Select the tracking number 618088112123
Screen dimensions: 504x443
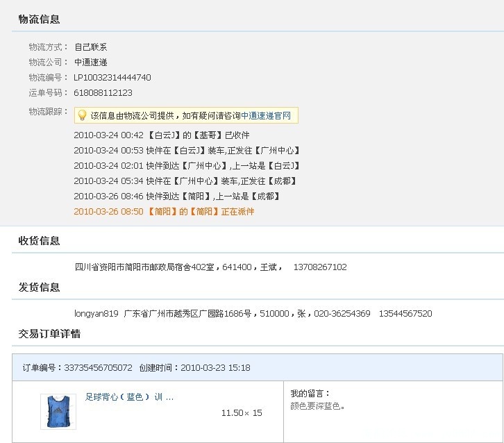pyautogui.click(x=103, y=92)
